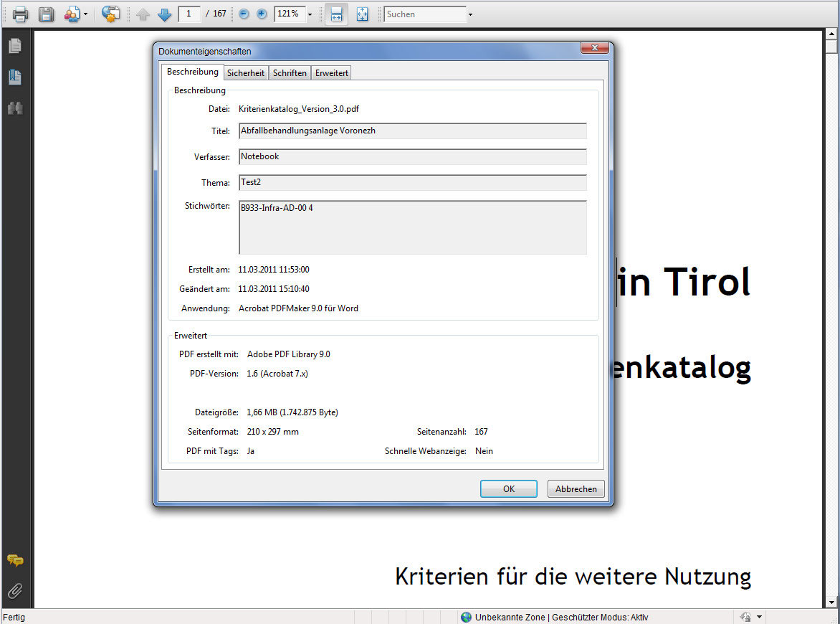Select the Beschreibung tab
This screenshot has height=624, width=840.
tap(193, 72)
